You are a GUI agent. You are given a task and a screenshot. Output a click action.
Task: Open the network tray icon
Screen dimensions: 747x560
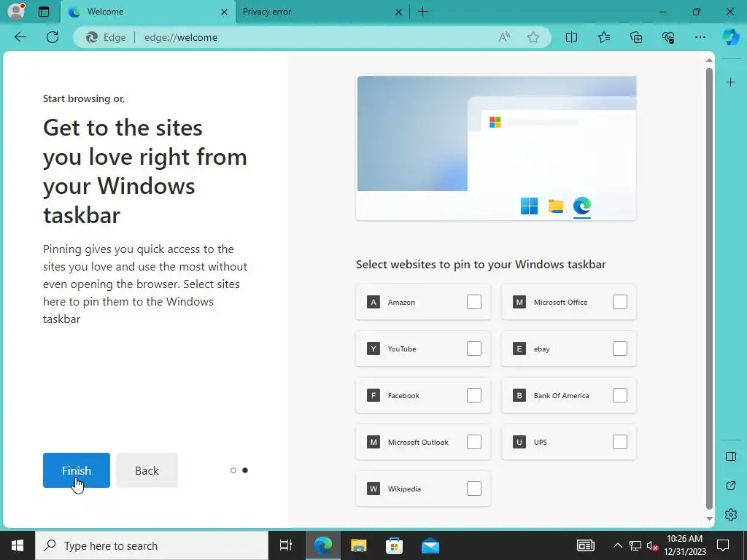(x=635, y=545)
